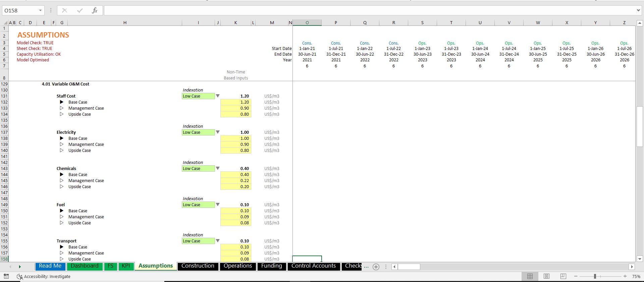Click the more sheet tabs ellipsis
Viewport: 644px width, 282px height.
(366, 267)
